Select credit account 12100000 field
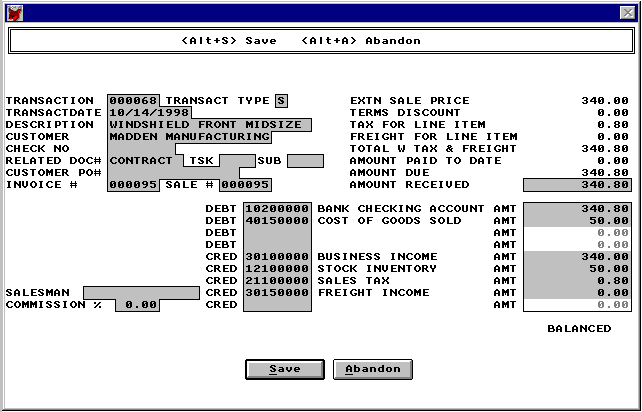The image size is (642, 412). (277, 269)
